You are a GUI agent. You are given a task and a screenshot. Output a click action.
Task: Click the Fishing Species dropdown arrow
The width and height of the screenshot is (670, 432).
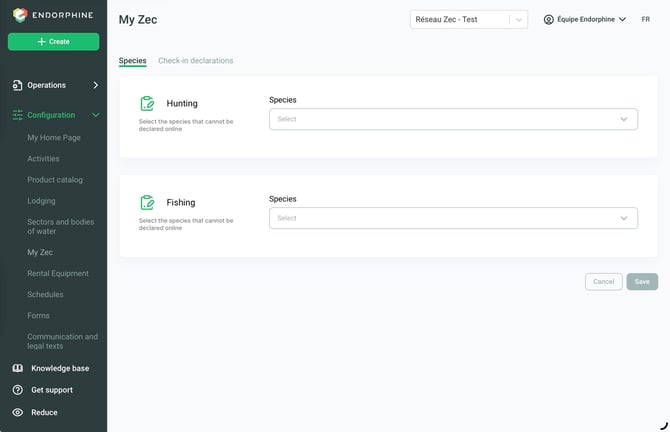coord(624,218)
